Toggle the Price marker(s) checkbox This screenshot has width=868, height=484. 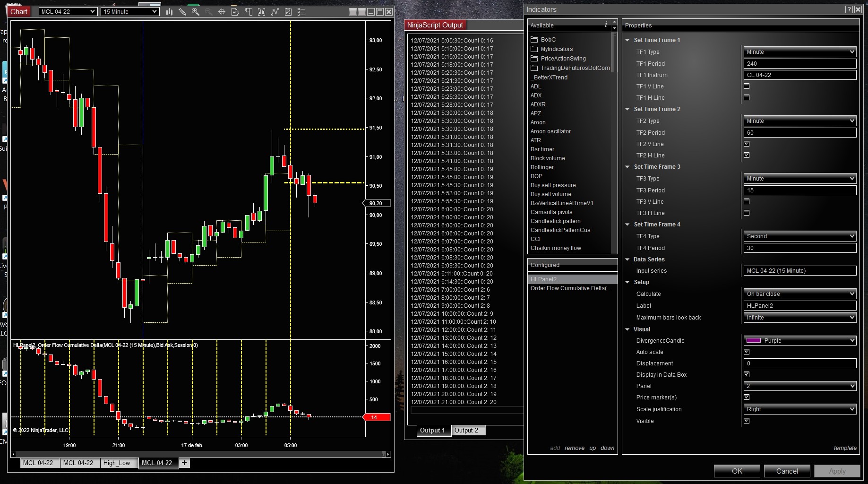tap(747, 398)
